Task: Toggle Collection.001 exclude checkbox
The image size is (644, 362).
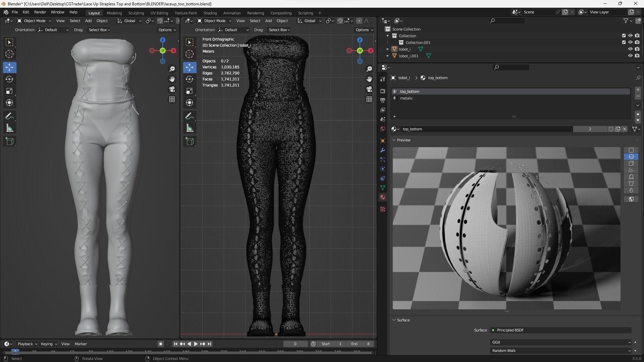Action: tap(624, 42)
